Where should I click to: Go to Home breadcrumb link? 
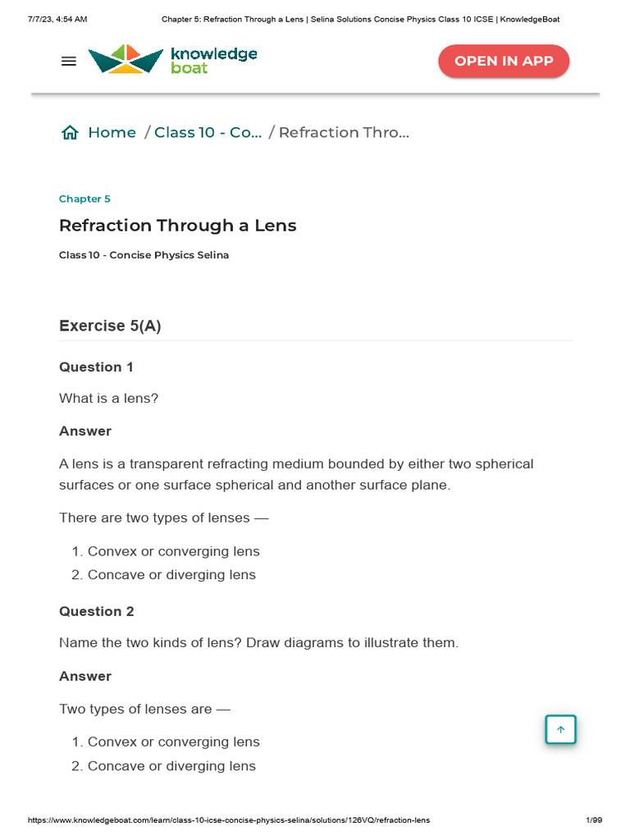pos(112,133)
